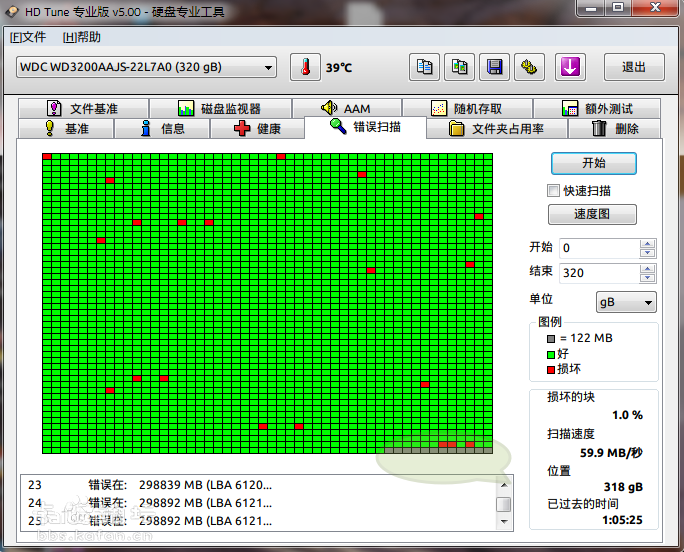
Task: Switch to the 文件夹占用率 tab
Action: pos(497,129)
